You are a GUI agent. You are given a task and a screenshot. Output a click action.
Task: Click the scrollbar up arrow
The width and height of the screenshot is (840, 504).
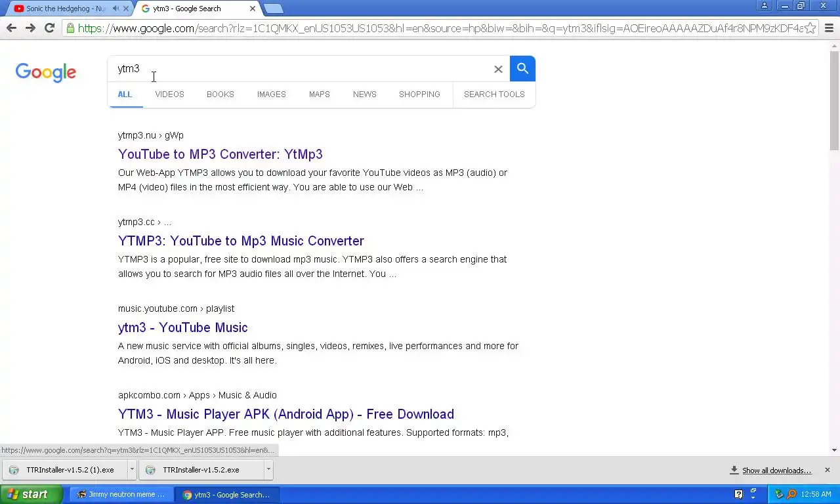pos(834,45)
